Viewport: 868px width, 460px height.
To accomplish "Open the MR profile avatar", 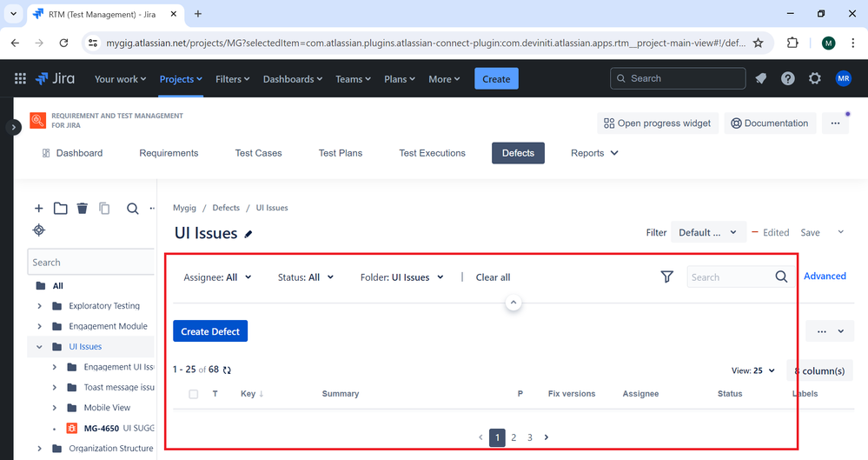I will pyautogui.click(x=843, y=79).
